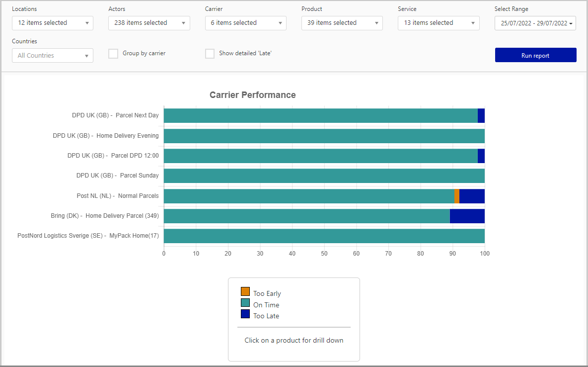Open the Carrier filter dropdown
This screenshot has width=588, height=367.
tap(245, 23)
